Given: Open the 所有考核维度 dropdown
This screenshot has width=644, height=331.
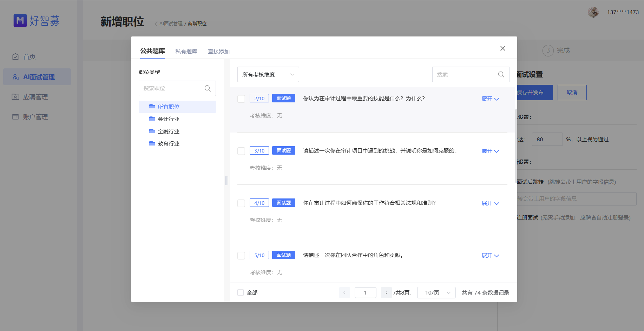Looking at the screenshot, I should [268, 74].
